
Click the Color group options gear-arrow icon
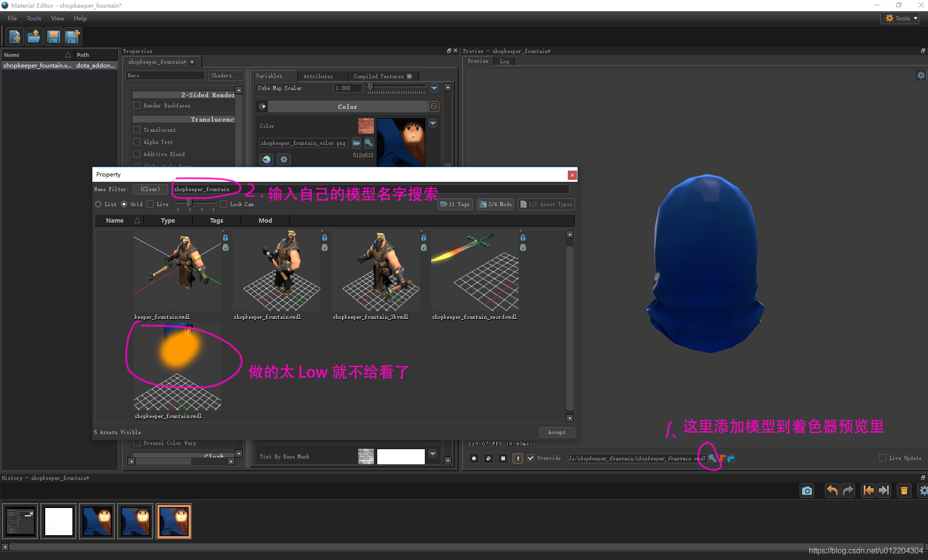pyautogui.click(x=263, y=106)
